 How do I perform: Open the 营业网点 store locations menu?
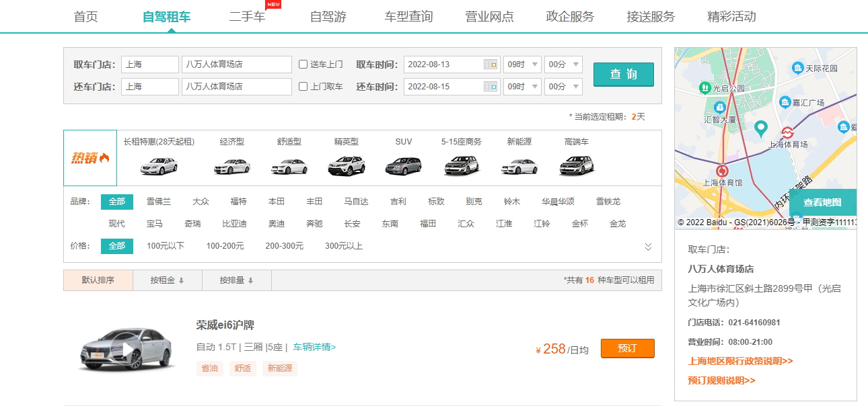[490, 17]
